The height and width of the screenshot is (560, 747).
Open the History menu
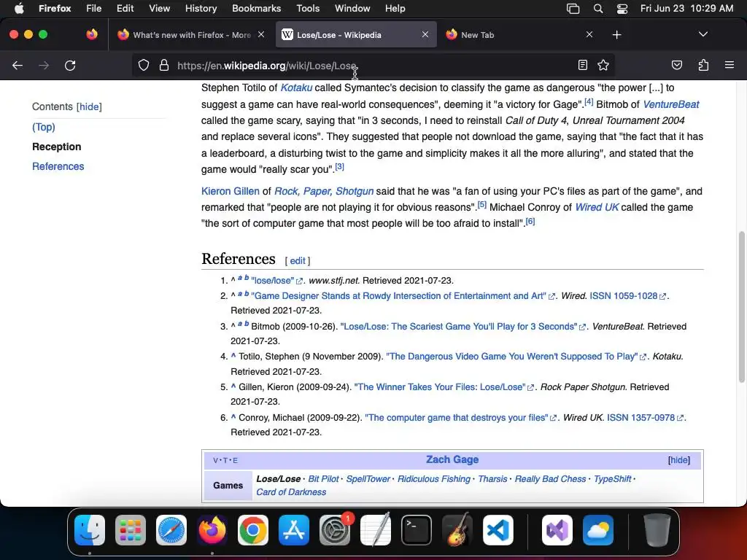201,8
